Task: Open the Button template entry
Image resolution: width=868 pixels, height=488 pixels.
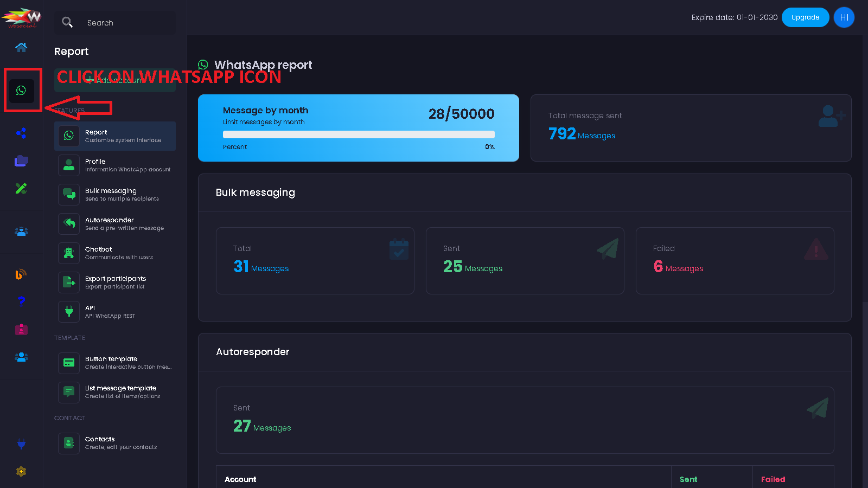Action: click(115, 363)
